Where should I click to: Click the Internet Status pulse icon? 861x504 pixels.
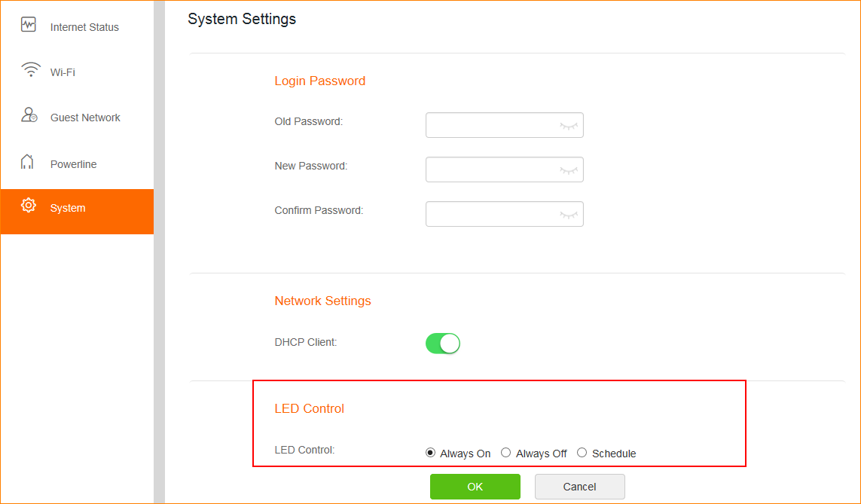pos(29,25)
